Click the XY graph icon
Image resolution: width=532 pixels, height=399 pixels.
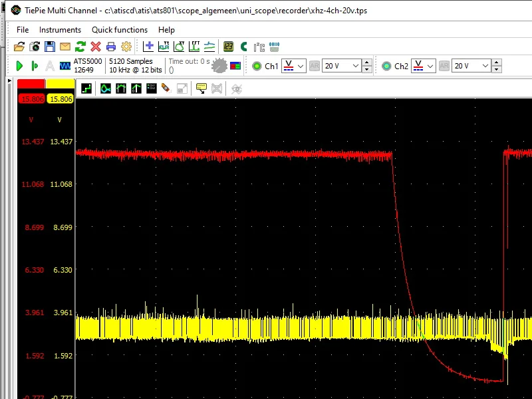coord(179,47)
